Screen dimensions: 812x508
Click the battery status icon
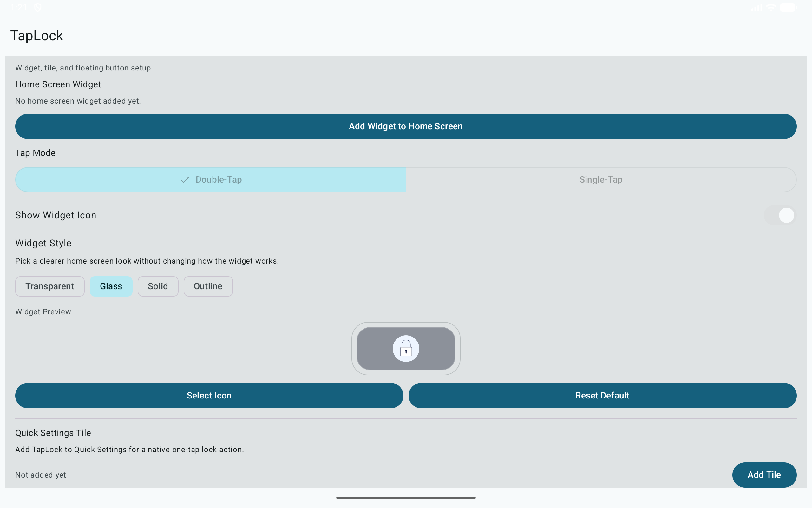click(788, 7)
